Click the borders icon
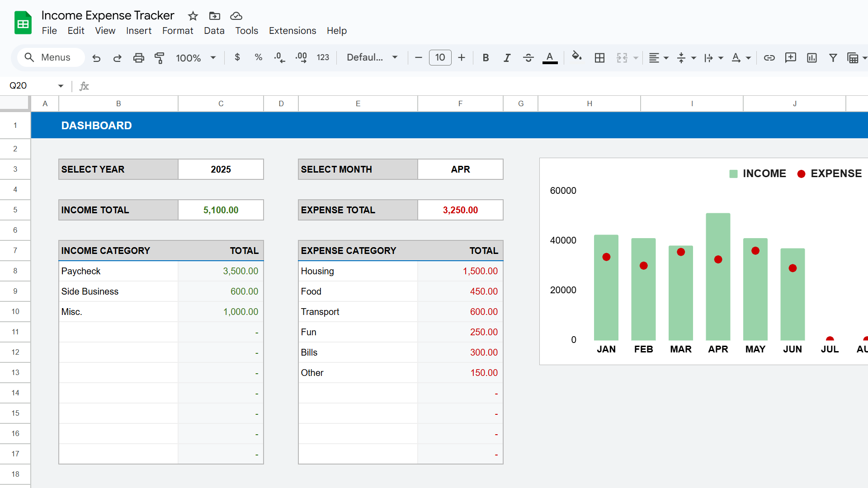This screenshot has height=488, width=868. tap(599, 58)
